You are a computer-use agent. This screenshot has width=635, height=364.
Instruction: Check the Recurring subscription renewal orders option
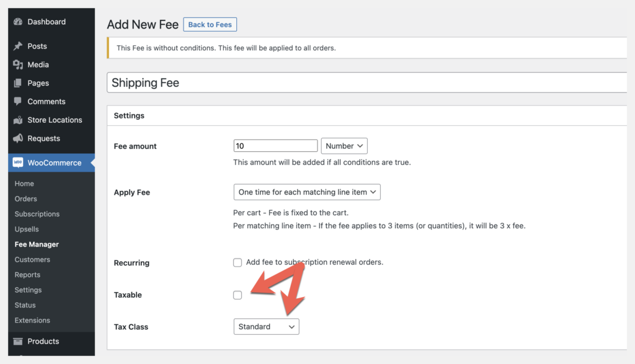(238, 262)
